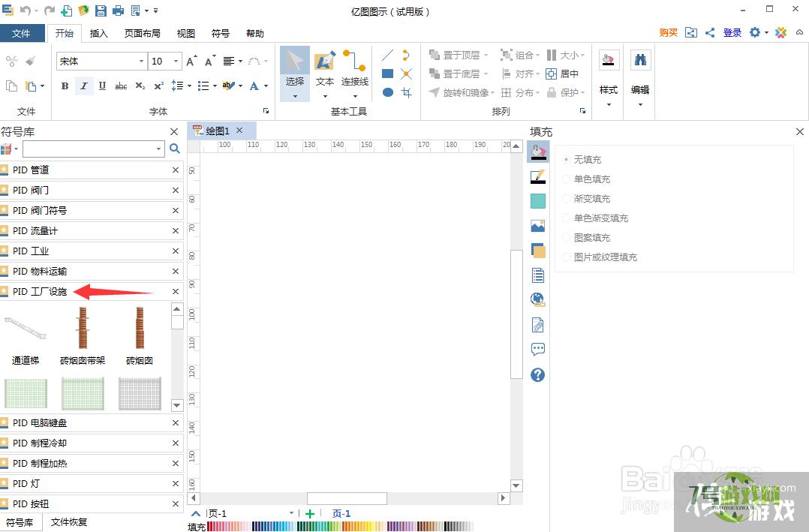Select the 图案填充 radio option
This screenshot has height=532, width=809.
pyautogui.click(x=567, y=238)
